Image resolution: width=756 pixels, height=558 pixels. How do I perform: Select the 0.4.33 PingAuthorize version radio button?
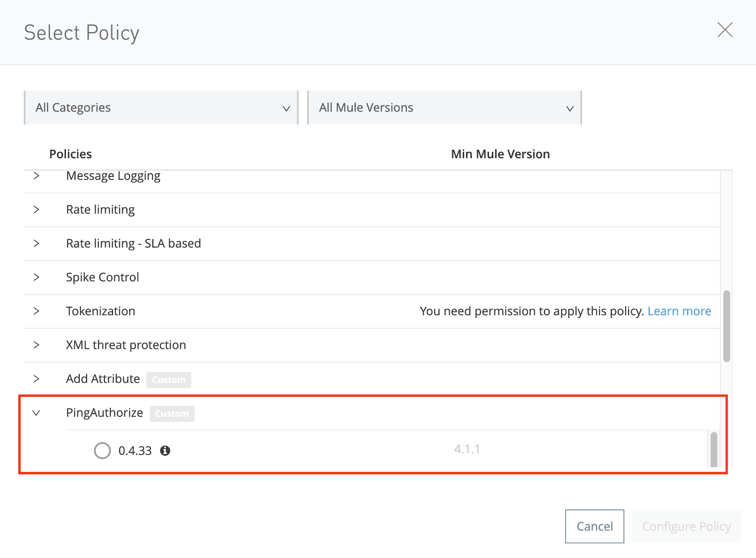coord(102,450)
